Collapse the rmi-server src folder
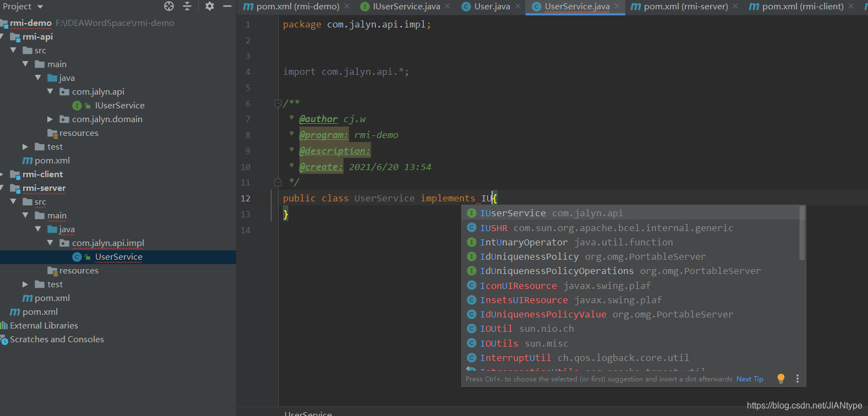The width and height of the screenshot is (868, 416). 13,202
